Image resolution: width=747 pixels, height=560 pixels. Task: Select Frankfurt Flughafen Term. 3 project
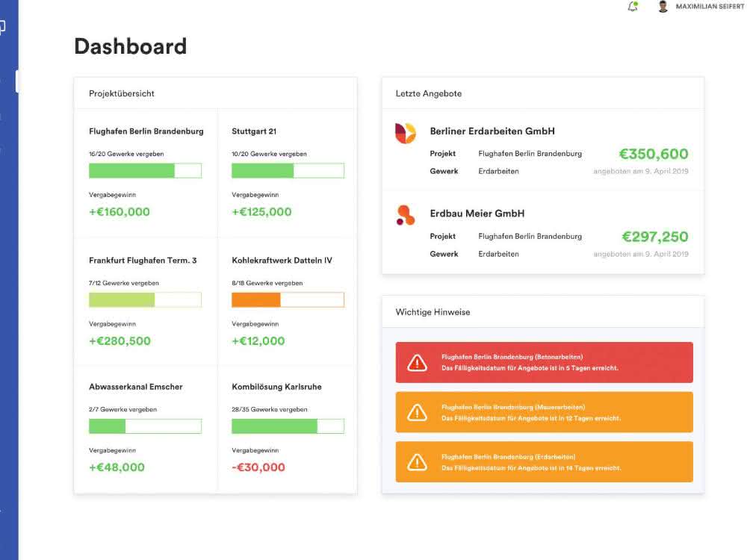tap(143, 261)
